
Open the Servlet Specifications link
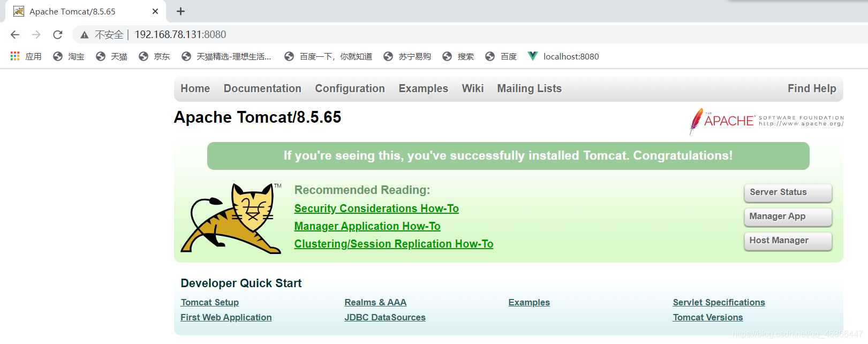719,302
